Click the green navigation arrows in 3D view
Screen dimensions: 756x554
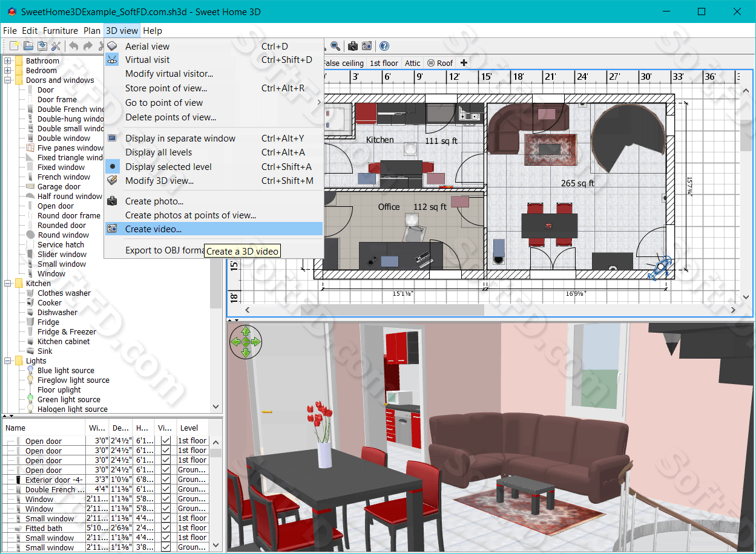[246, 342]
